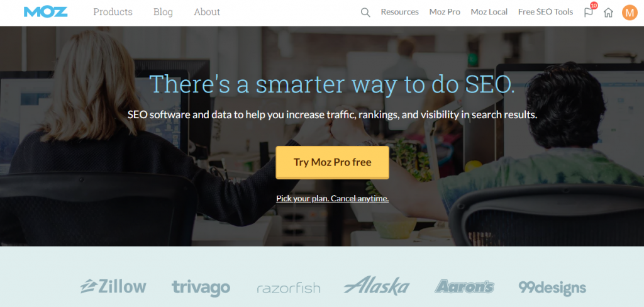This screenshot has width=644, height=307.
Task: Open the Resources dropdown
Action: coord(399,12)
